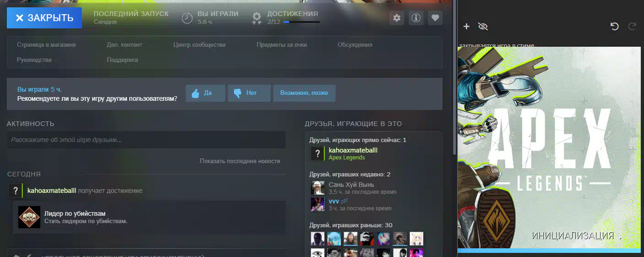
Task: Click the Вы играли 5 ч. text
Action: point(39,89)
